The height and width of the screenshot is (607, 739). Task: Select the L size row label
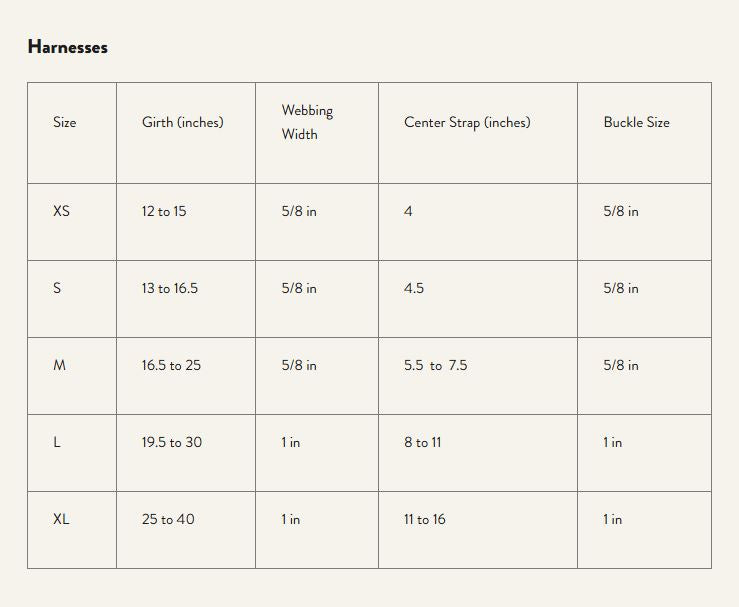(x=57, y=442)
